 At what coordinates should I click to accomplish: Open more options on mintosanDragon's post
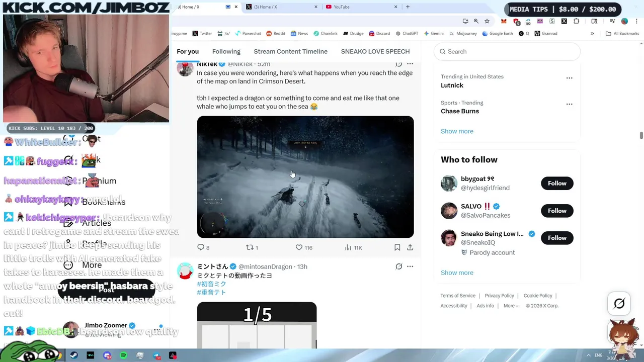pyautogui.click(x=410, y=266)
